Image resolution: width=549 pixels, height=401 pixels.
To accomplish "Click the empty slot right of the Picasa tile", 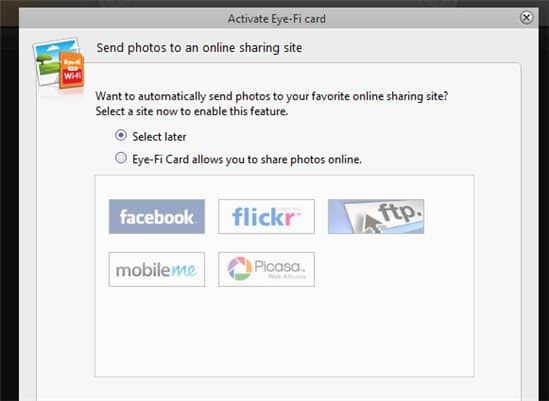I will [376, 269].
